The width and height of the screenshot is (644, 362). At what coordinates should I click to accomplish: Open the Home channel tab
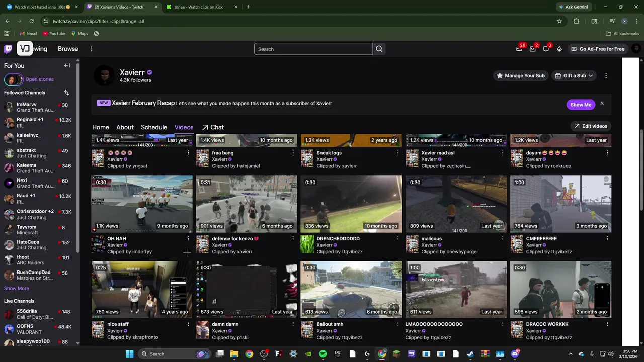click(x=101, y=127)
